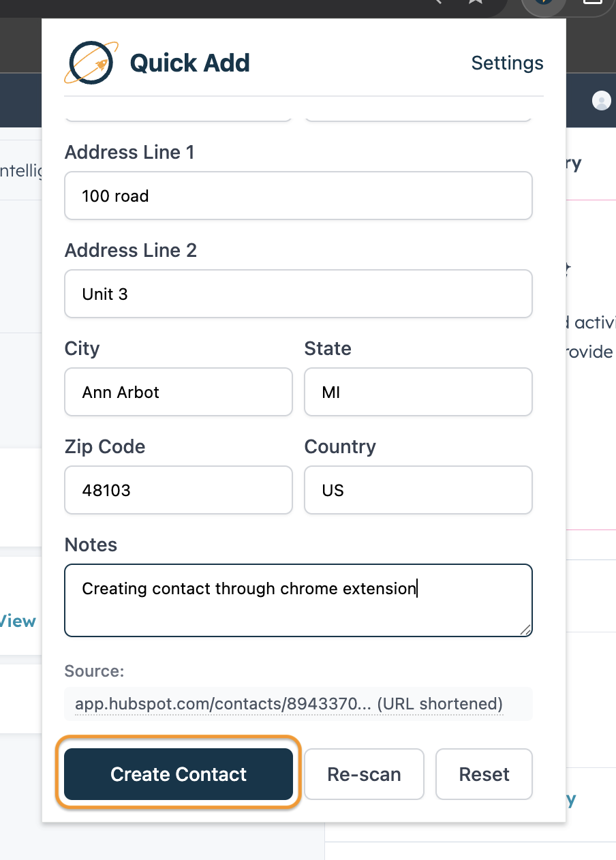Click the Address Line 1 label
The width and height of the screenshot is (616, 860).
click(x=129, y=153)
